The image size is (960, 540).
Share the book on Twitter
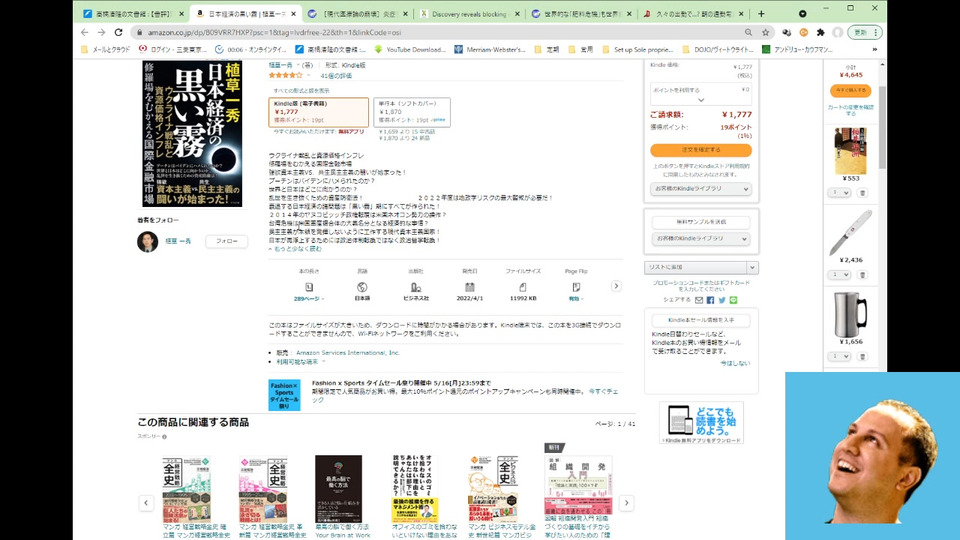point(722,300)
